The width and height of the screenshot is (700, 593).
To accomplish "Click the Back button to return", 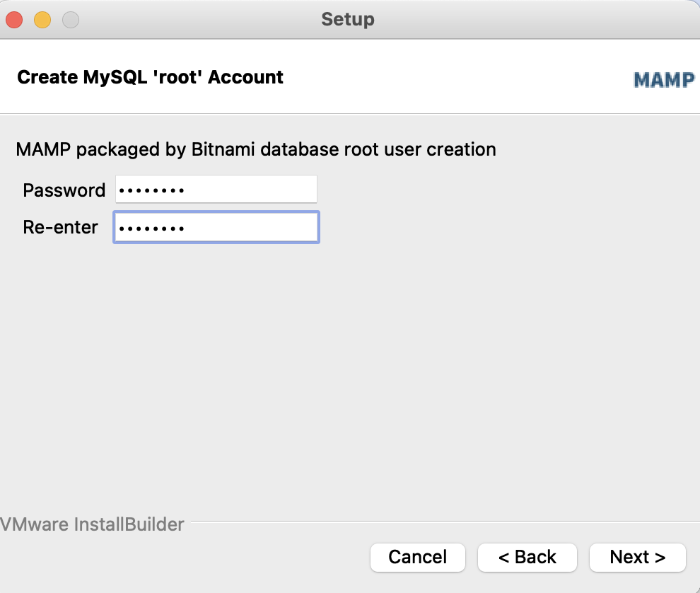I will [x=527, y=557].
